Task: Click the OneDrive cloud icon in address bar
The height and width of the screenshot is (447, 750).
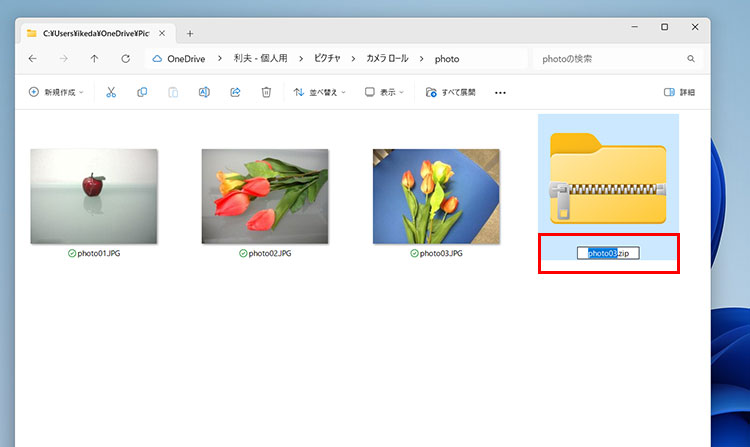Action: click(157, 59)
